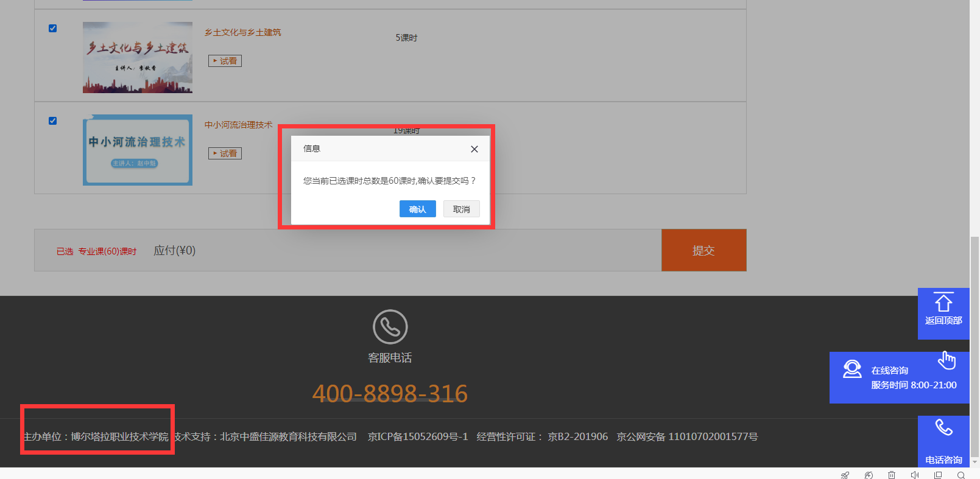Image resolution: width=980 pixels, height=479 pixels.
Task: Click the multi-window icon in status bar
Action: (x=938, y=475)
